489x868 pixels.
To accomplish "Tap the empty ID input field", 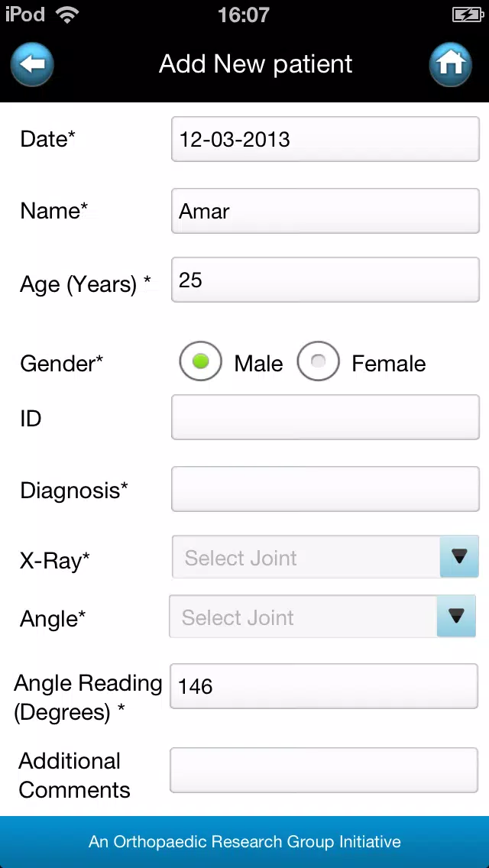I will [325, 417].
